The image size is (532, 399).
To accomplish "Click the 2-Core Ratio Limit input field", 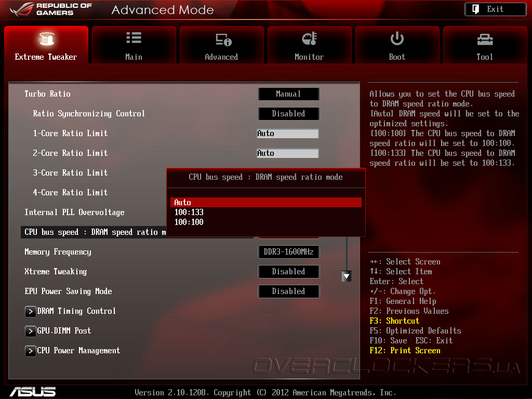I will (x=288, y=153).
